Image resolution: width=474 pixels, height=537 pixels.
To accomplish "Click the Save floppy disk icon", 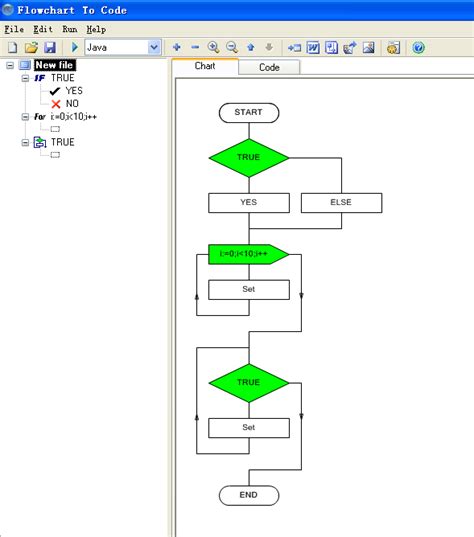I will pyautogui.click(x=50, y=47).
